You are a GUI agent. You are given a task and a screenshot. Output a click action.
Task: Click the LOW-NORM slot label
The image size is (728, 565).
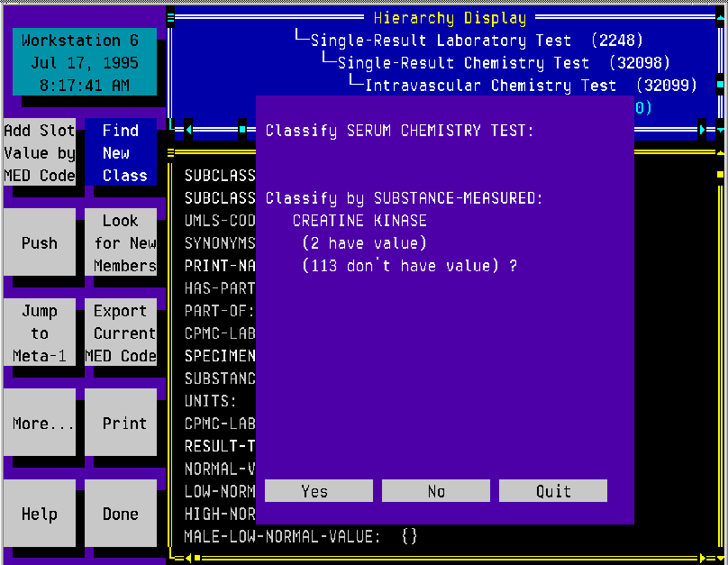(220, 491)
